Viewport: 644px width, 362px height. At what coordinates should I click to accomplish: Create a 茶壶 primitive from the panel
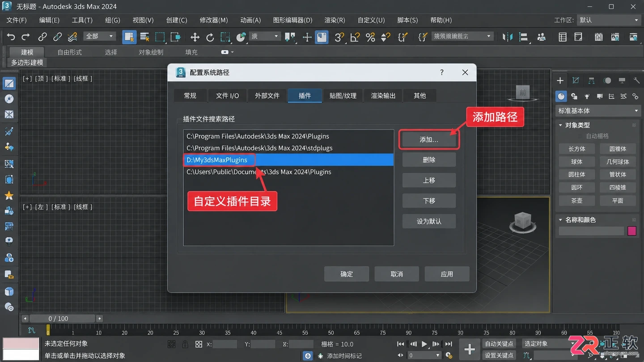click(x=577, y=201)
